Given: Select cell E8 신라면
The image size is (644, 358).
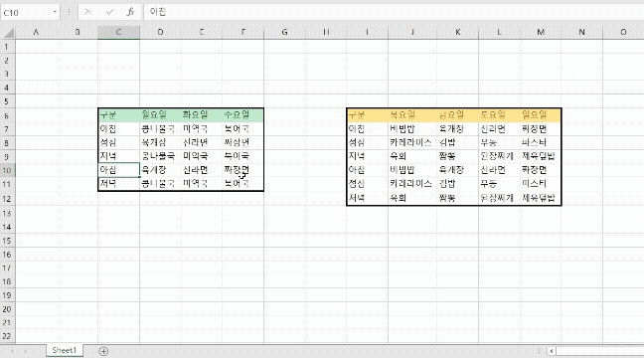Looking at the screenshot, I should [202, 142].
